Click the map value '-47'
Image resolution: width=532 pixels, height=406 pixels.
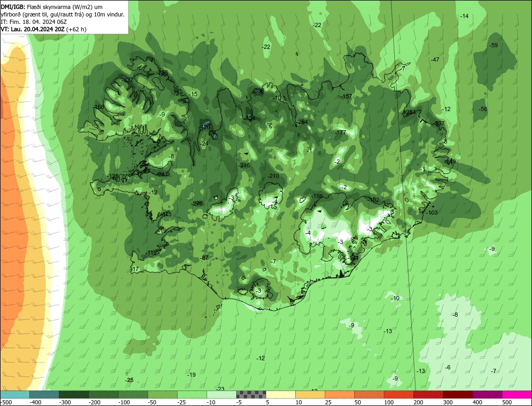(435, 60)
